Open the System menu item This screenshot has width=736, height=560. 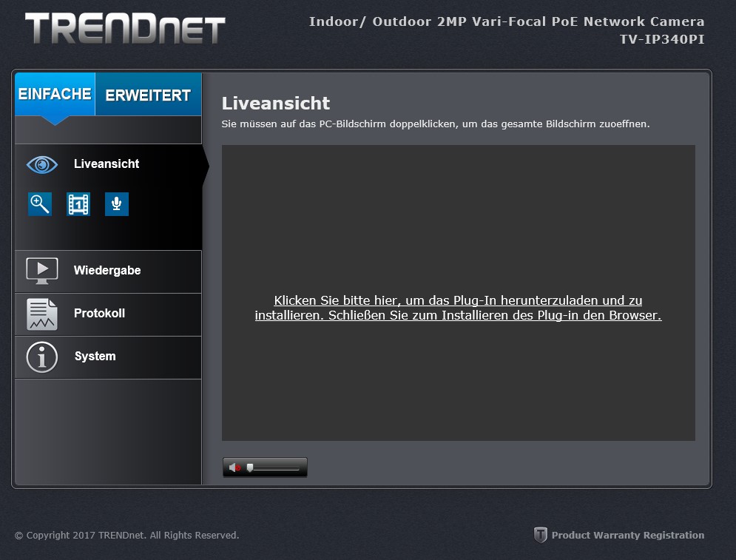[109, 358]
